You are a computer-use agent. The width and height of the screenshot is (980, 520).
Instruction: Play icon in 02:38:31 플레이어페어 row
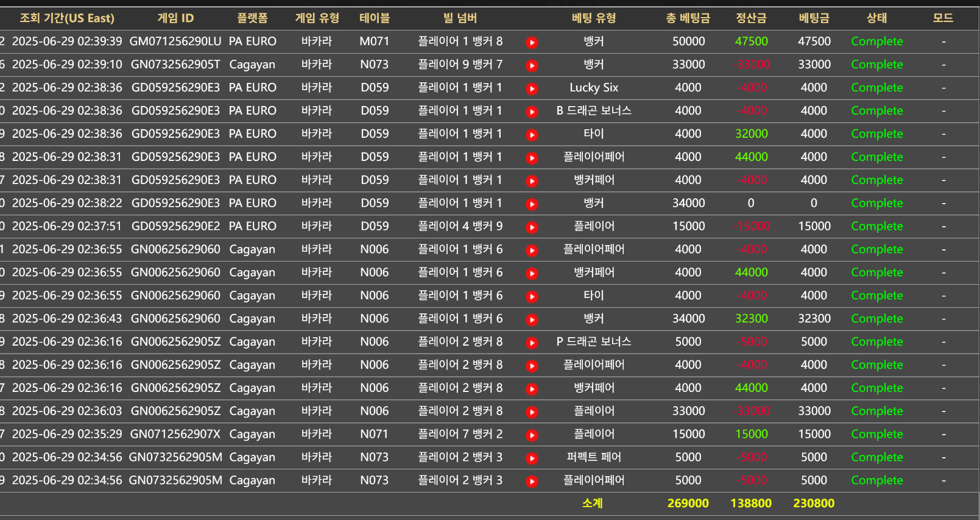[x=532, y=158]
